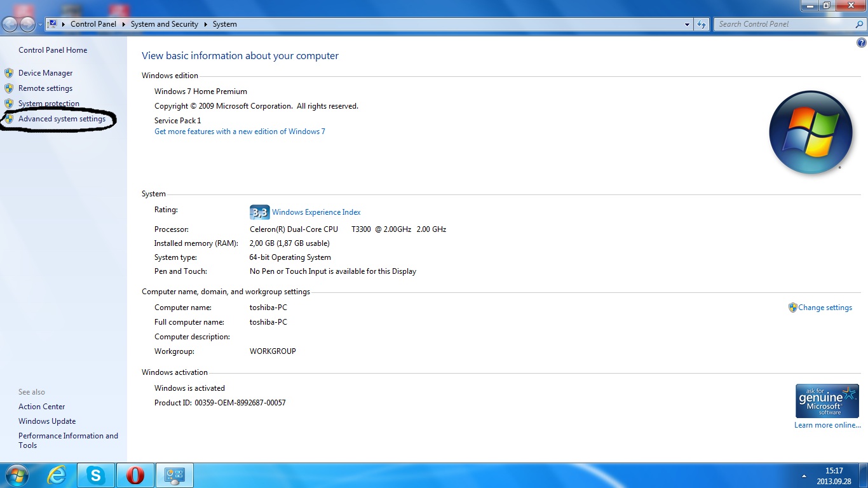Click the Control Panel icon in address bar

(x=53, y=24)
